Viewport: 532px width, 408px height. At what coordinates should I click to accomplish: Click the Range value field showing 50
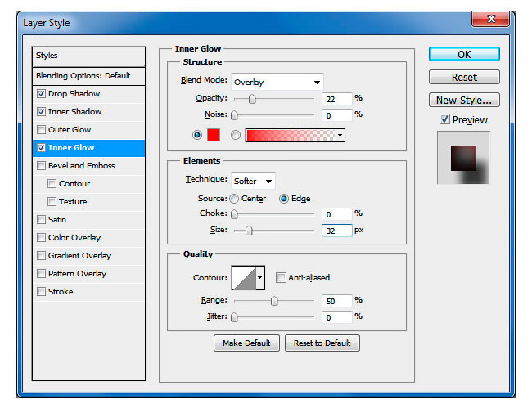coord(337,301)
